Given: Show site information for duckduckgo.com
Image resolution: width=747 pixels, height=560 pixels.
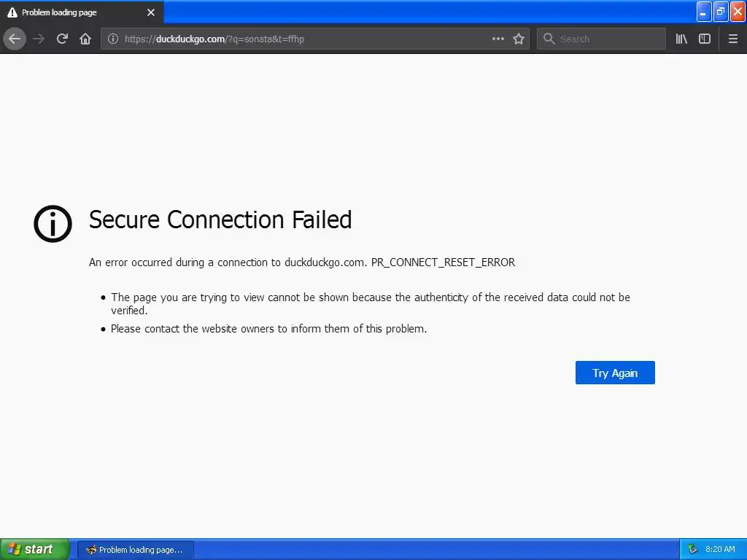Looking at the screenshot, I should coord(113,39).
